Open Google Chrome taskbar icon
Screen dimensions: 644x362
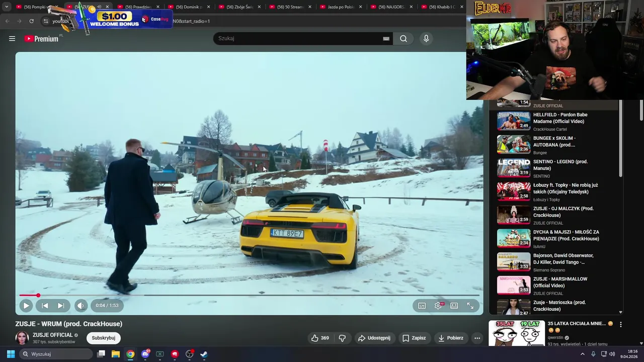130,354
